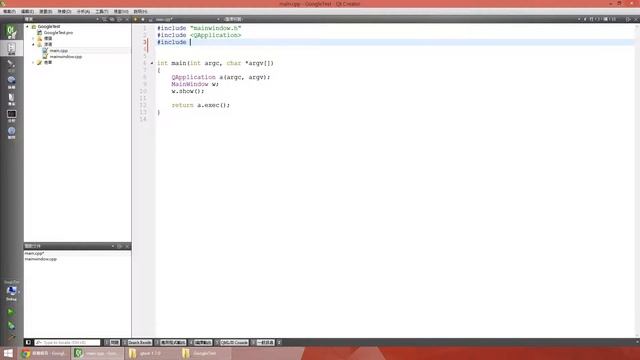Open the first menu, File
The image size is (640, 360).
tap(9, 11)
